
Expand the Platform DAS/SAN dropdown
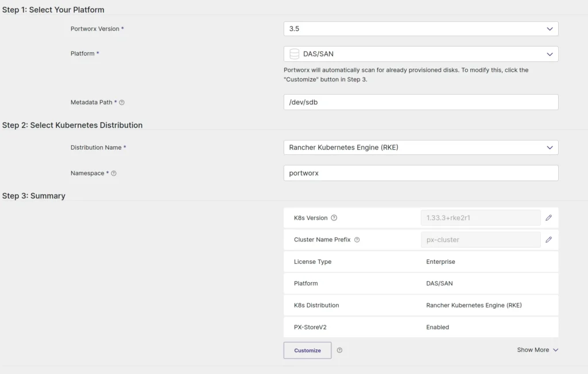coord(420,54)
